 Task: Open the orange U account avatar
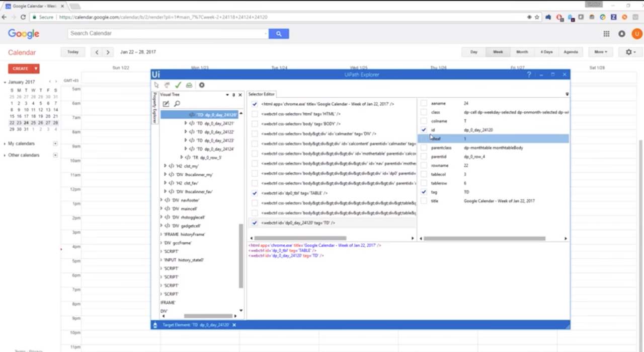point(637,34)
